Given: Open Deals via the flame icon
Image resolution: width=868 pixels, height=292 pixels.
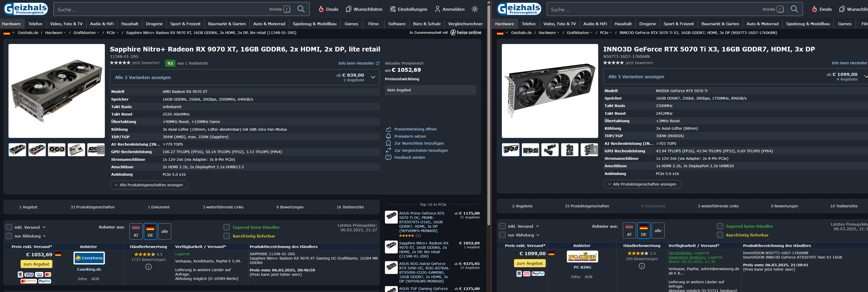Looking at the screenshot, I should [321, 9].
